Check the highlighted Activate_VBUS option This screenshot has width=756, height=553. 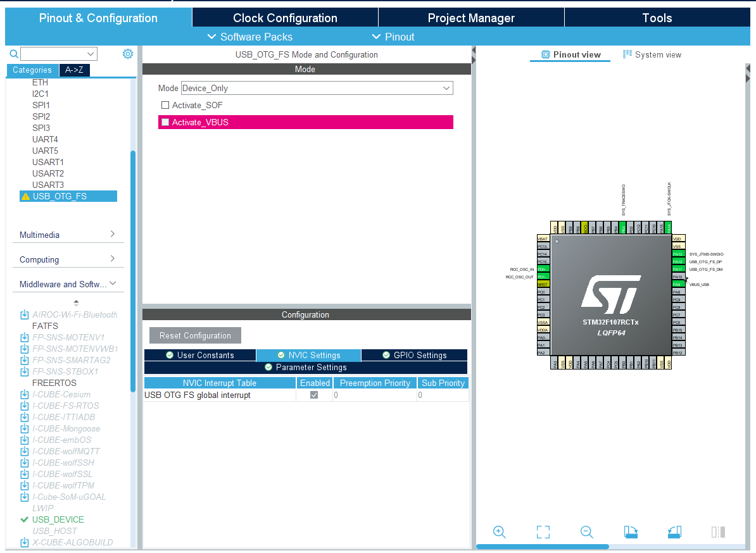pos(165,122)
